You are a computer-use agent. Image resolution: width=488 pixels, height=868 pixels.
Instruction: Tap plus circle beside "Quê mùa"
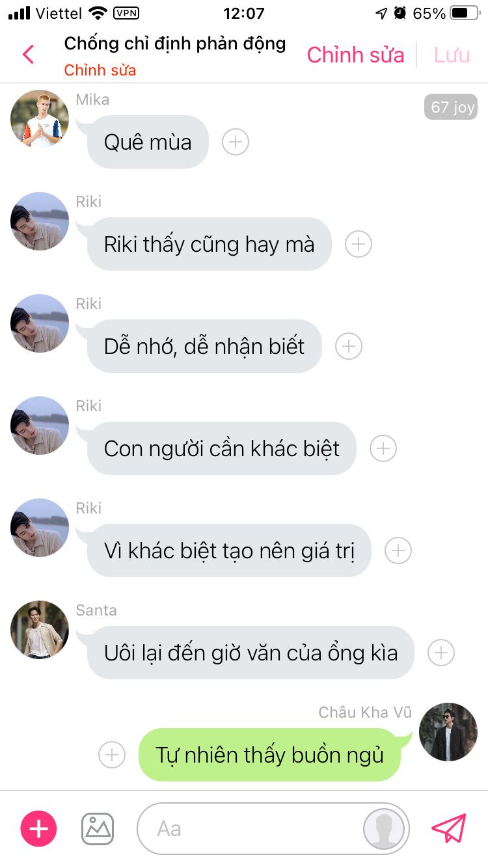[x=236, y=141]
